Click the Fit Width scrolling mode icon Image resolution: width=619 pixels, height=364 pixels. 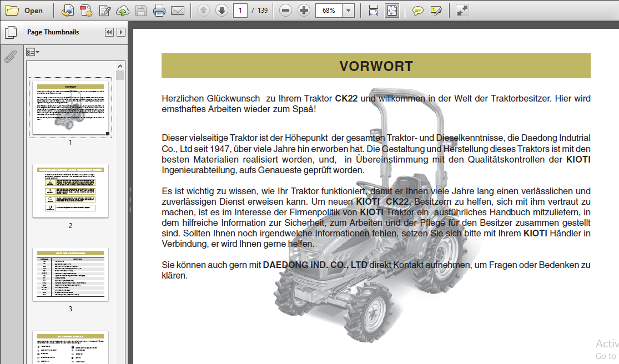pyautogui.click(x=374, y=11)
